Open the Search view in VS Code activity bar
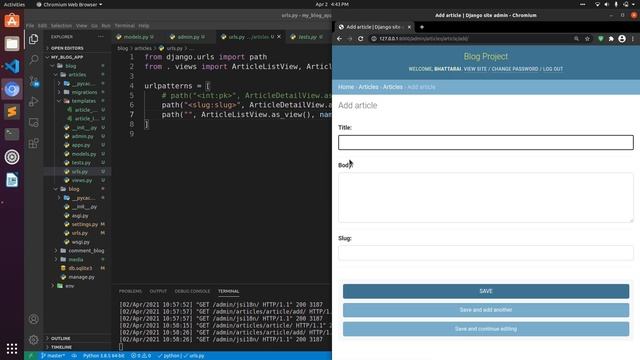Screen dimensions: 640x360 tap(34, 60)
